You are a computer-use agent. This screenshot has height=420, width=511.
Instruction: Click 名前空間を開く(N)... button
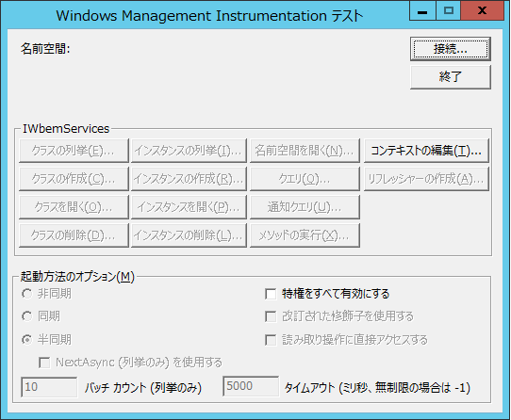(305, 151)
